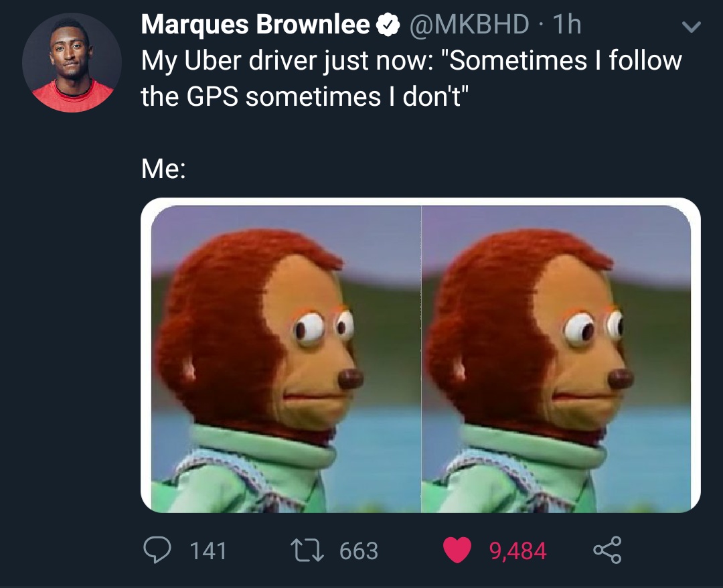723x588 pixels.
Task: Open Marques Brownlee's profile picture
Action: click(x=72, y=62)
